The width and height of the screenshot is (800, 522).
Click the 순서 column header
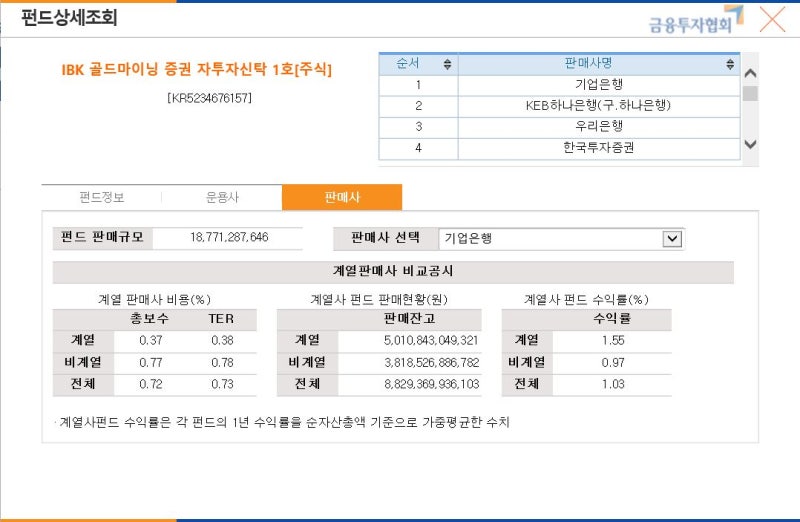418,64
